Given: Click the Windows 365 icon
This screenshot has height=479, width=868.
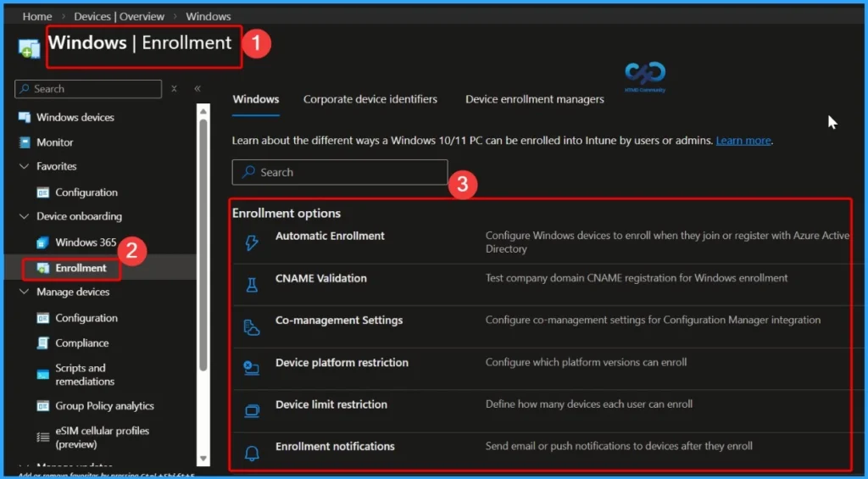Looking at the screenshot, I should click(x=42, y=242).
